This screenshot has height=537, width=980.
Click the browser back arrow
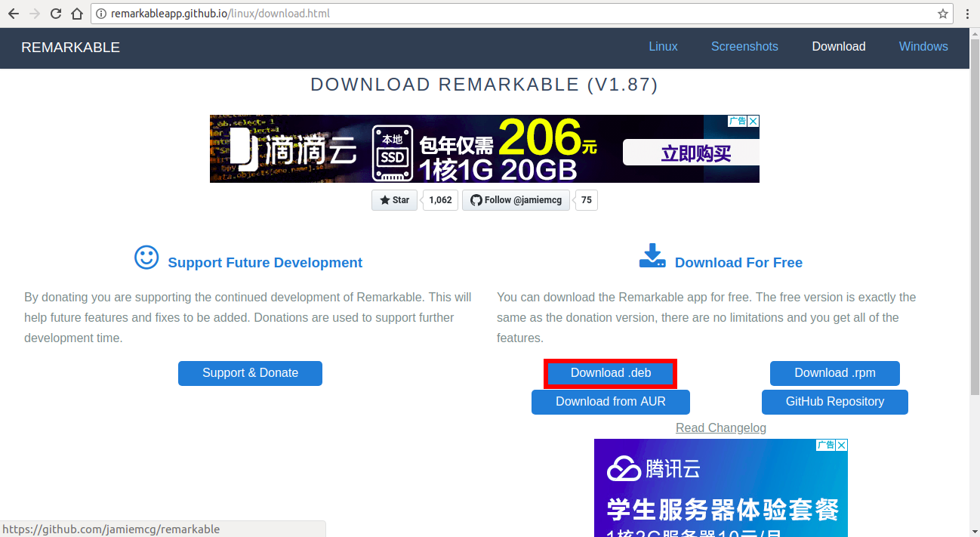pos(13,14)
